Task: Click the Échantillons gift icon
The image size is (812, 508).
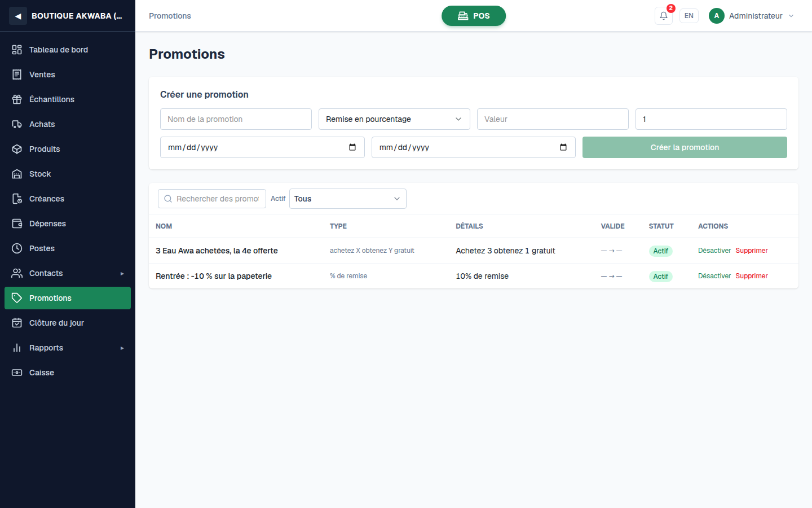Action: pos(17,99)
